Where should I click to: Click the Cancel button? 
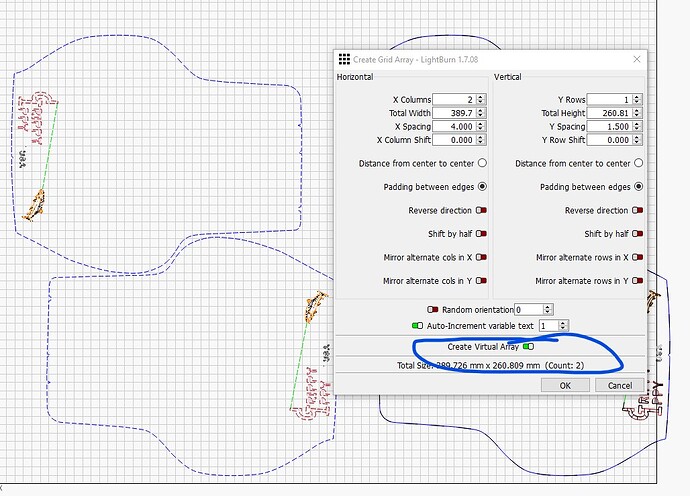620,386
